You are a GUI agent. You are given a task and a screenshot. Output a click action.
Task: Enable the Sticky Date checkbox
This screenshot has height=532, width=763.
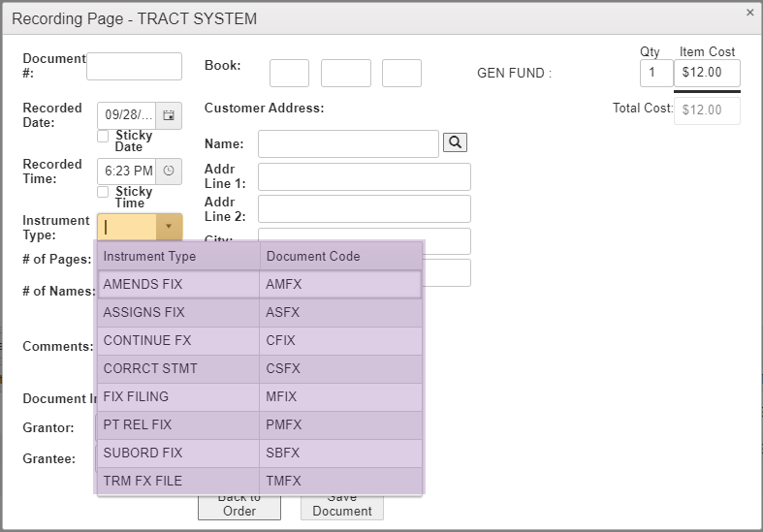[x=104, y=136]
